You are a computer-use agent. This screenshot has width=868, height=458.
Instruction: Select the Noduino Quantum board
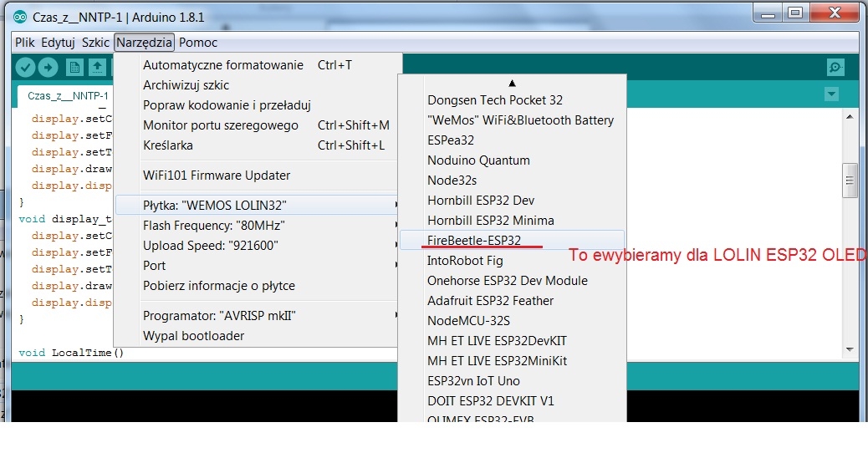pos(512,160)
